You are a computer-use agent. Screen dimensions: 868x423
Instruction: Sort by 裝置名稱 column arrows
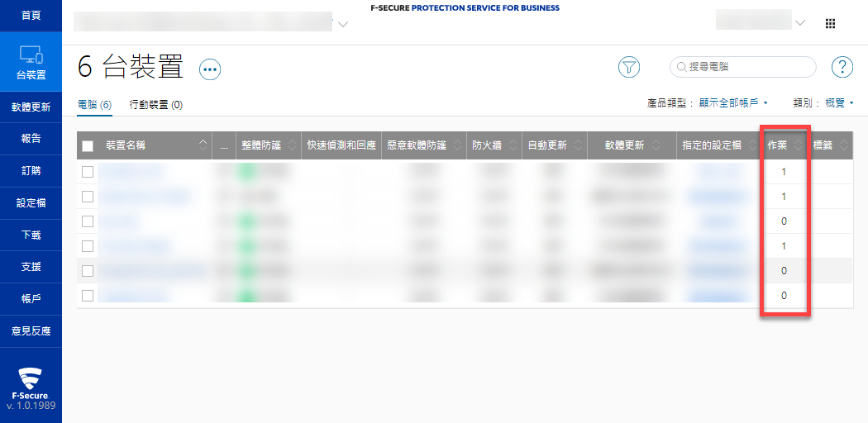click(203, 145)
